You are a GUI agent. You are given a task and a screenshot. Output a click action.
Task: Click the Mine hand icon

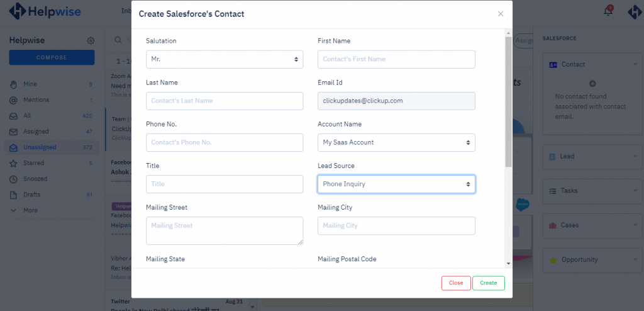pos(14,84)
